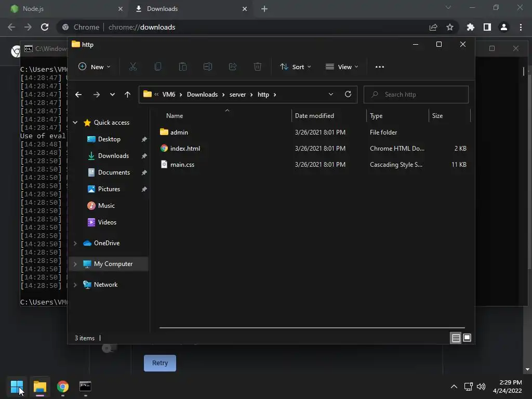This screenshot has height=399, width=532.
Task: Open network status tray icon
Action: pos(469,387)
